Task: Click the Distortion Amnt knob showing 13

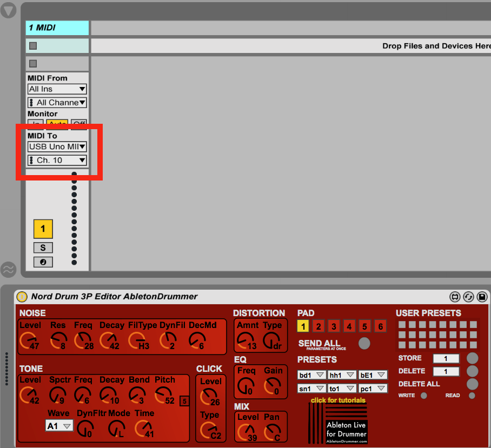Action: pos(246,340)
